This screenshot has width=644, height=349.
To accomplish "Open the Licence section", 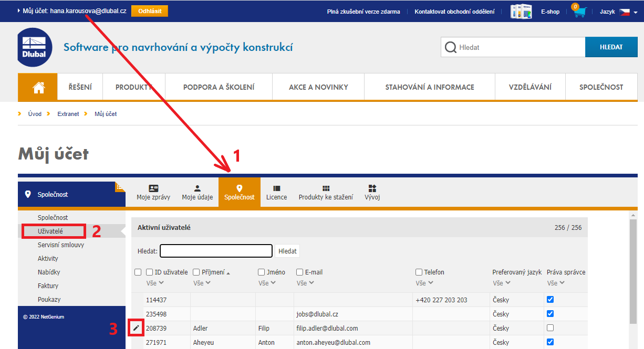I will pyautogui.click(x=276, y=192).
